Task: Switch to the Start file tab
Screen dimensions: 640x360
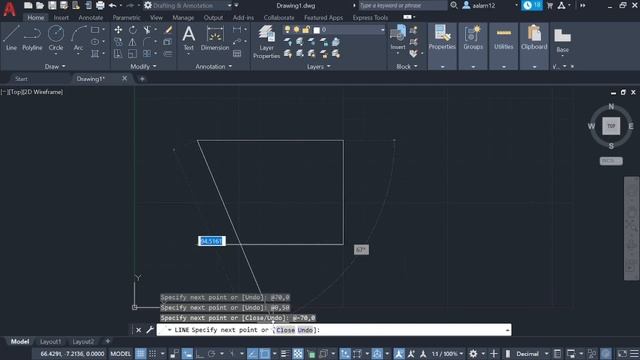Action: 21,79
